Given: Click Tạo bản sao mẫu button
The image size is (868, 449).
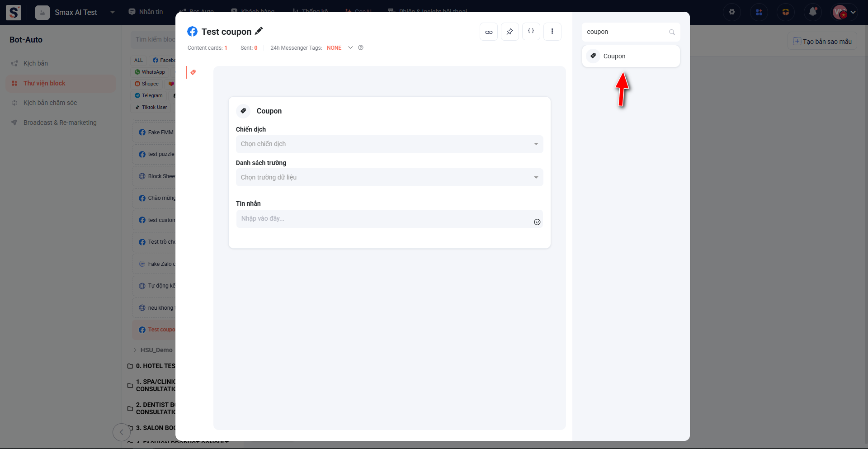Looking at the screenshot, I should (x=822, y=42).
